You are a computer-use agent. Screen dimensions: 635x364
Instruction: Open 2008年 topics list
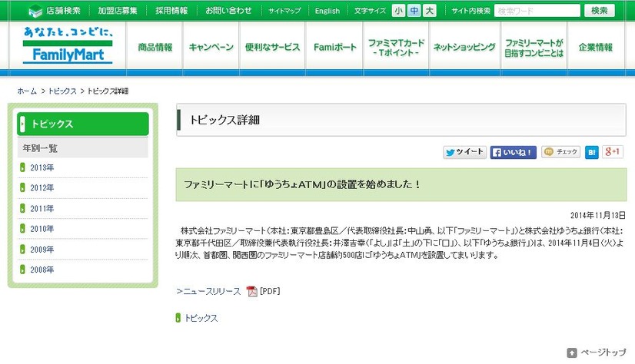(42, 270)
